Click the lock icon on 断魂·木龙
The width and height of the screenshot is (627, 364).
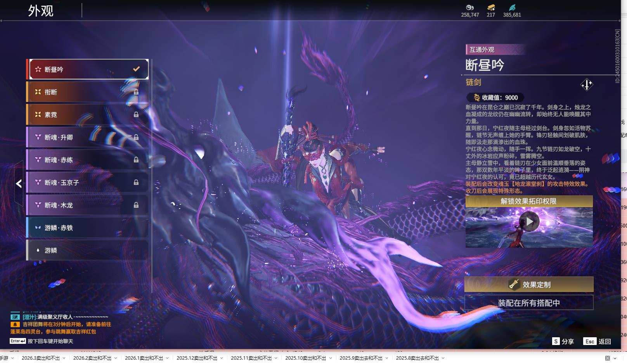[136, 205]
